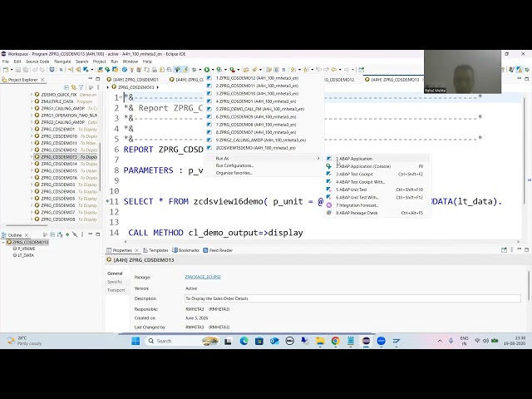This screenshot has height=399, width=532.
Task: Click the Coverage run toolbar icon
Action: click(x=219, y=70)
